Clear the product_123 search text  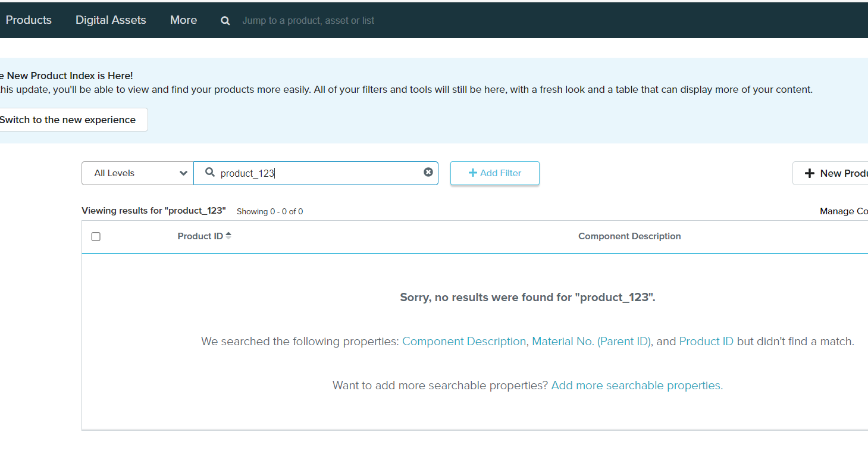[x=428, y=172]
